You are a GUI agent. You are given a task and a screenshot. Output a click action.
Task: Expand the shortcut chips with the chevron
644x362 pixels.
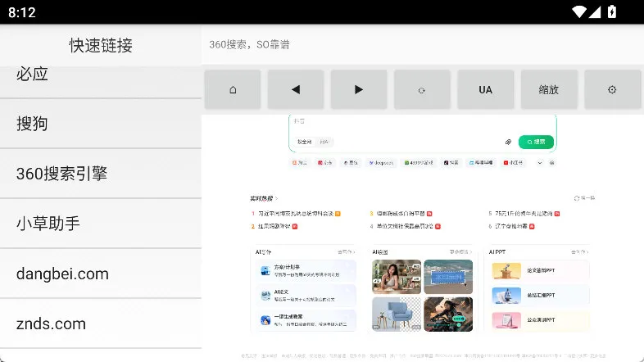click(540, 163)
